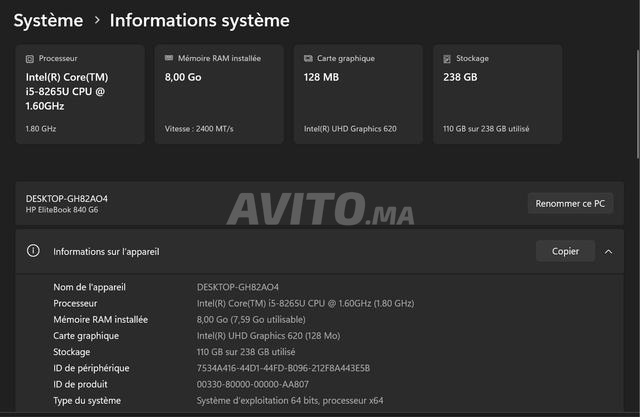Click the Carte graphique card icon

[x=308, y=58]
